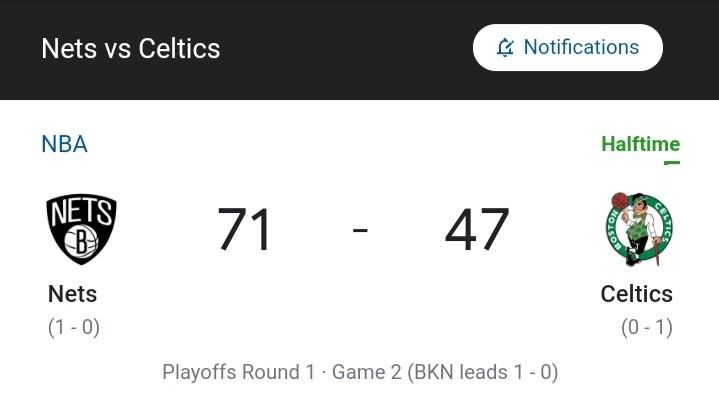This screenshot has width=719, height=404.
Task: Click the Celtics record (0 - 1)
Action: point(647,327)
